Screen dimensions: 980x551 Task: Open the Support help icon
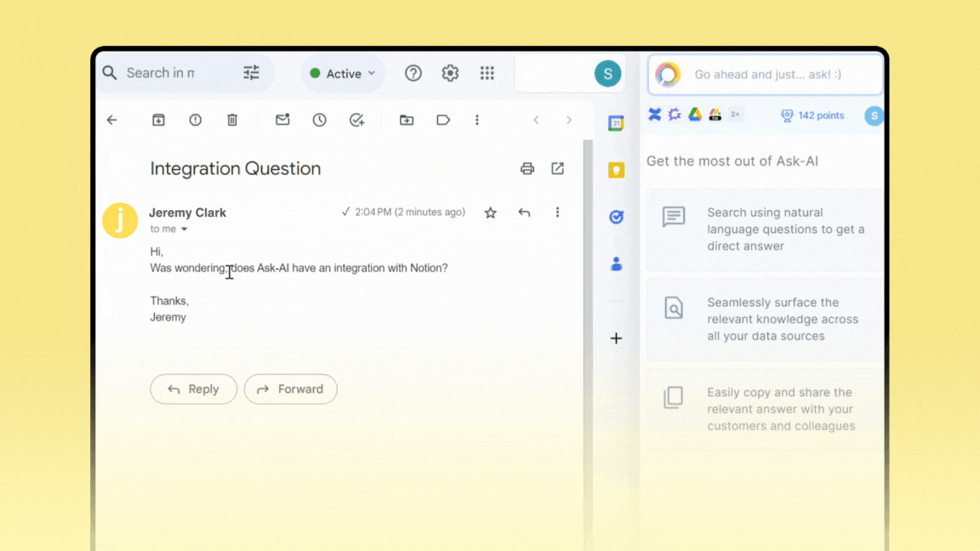pyautogui.click(x=413, y=73)
